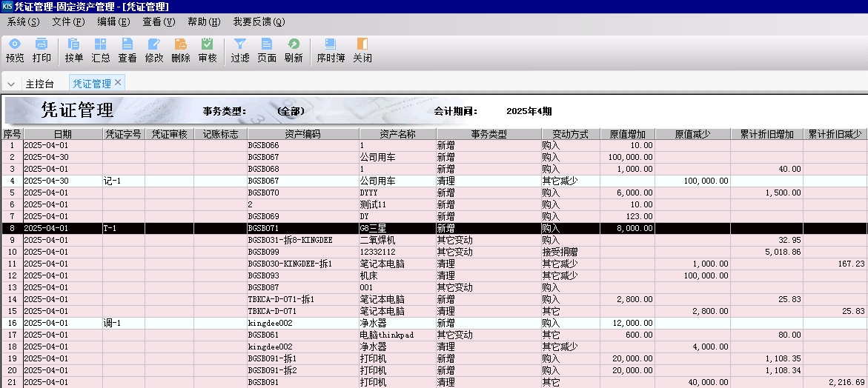Click the 资产编码 column header

click(x=303, y=134)
